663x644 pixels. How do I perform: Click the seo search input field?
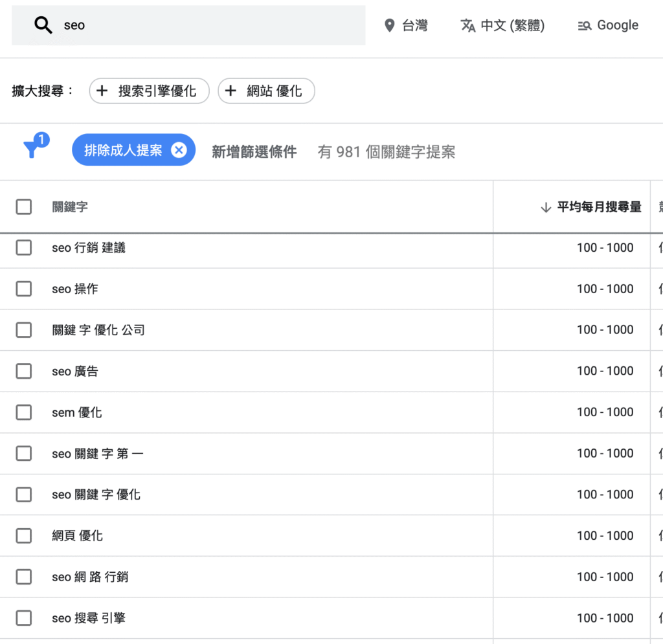(x=188, y=25)
